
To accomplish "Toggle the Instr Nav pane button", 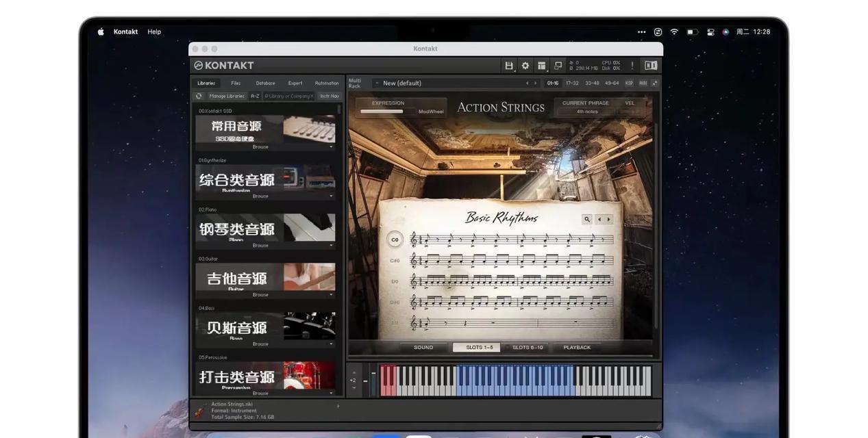I will pos(330,96).
